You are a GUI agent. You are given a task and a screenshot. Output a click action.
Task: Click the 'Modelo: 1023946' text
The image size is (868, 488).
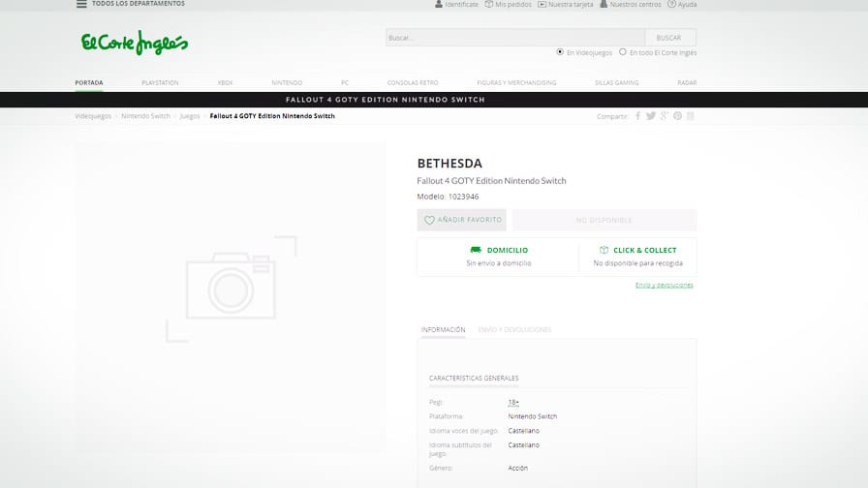click(x=448, y=197)
